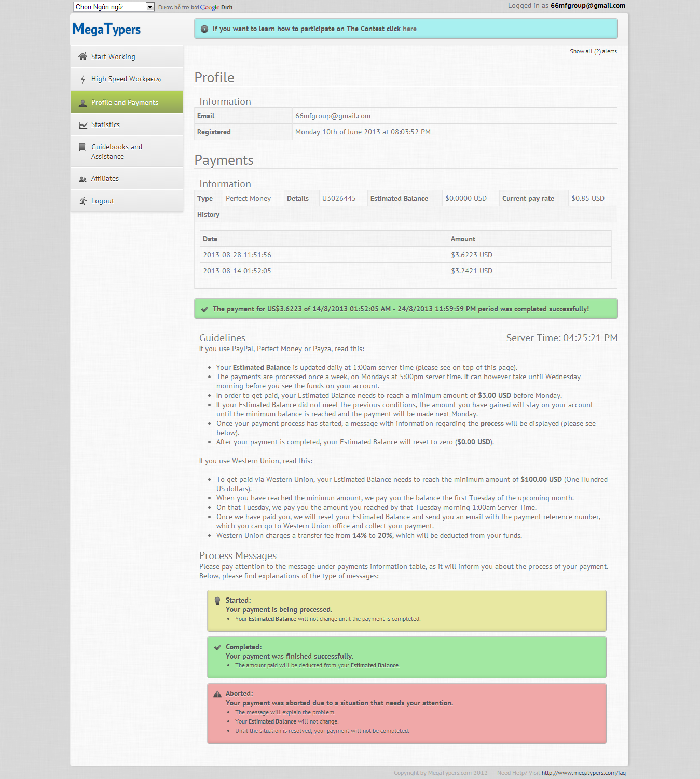700x779 pixels.
Task: Go to the Affiliates page
Action: (x=127, y=178)
